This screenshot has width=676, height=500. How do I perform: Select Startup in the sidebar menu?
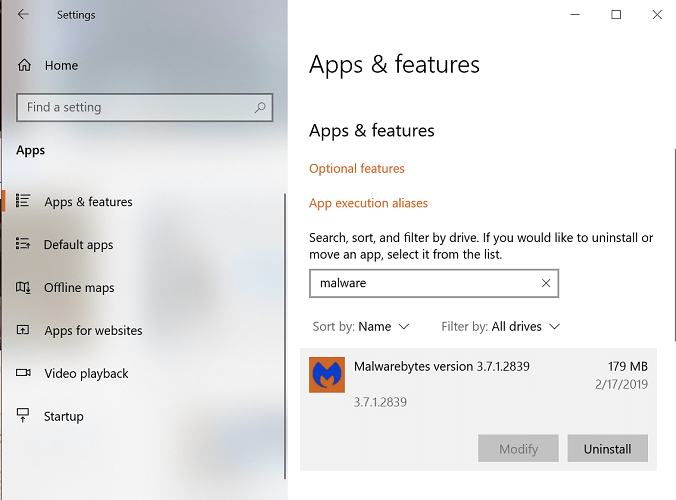(x=64, y=417)
